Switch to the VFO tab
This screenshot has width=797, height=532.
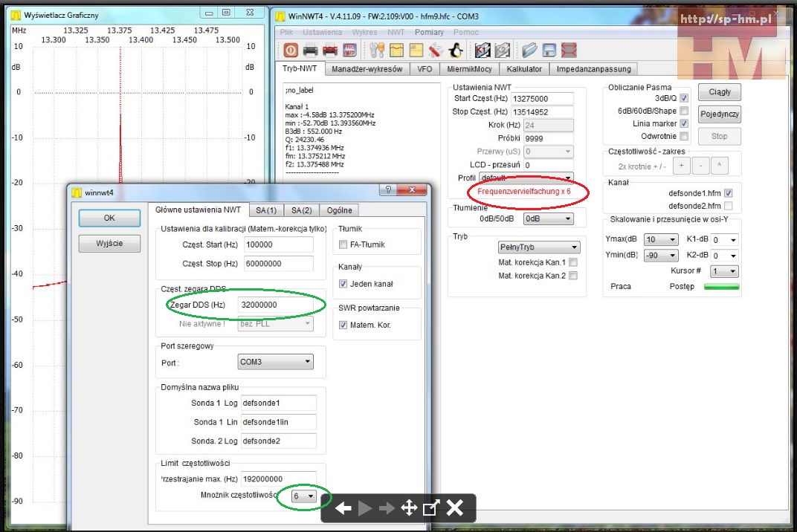[x=424, y=69]
